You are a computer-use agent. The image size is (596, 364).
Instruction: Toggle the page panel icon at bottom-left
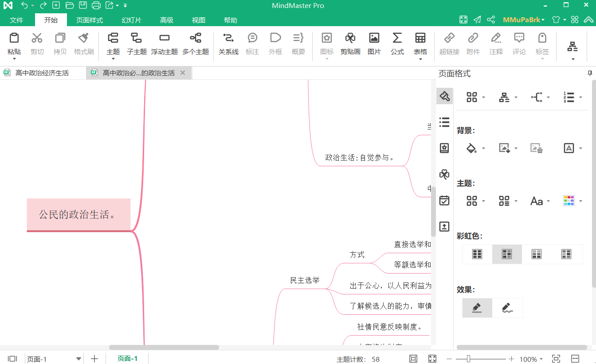[x=12, y=359]
